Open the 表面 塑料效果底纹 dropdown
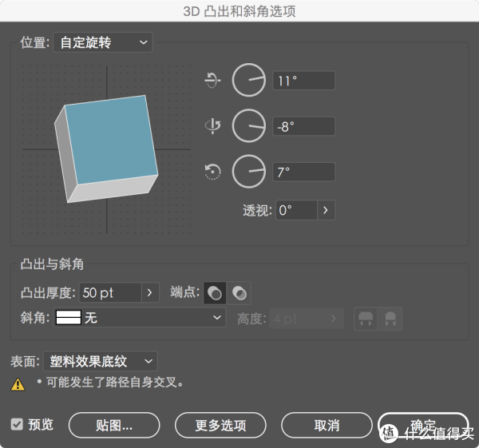The width and height of the screenshot is (479, 448). [101, 361]
